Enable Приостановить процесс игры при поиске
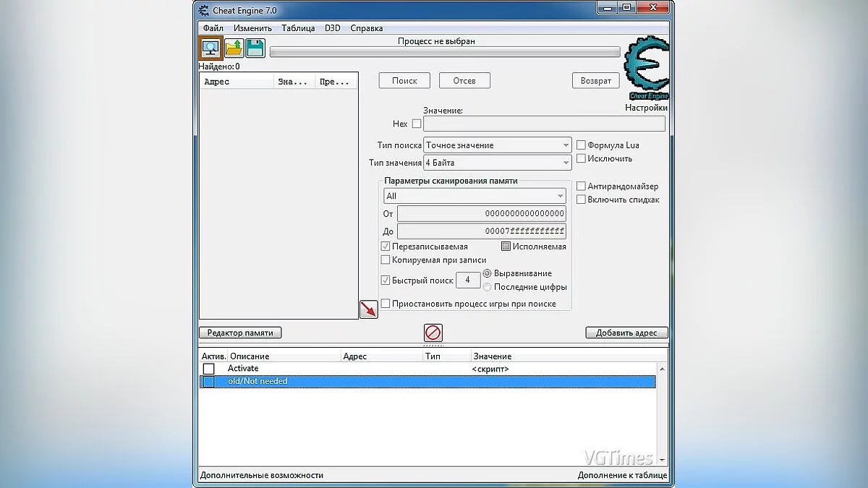868x488 pixels. 386,304
